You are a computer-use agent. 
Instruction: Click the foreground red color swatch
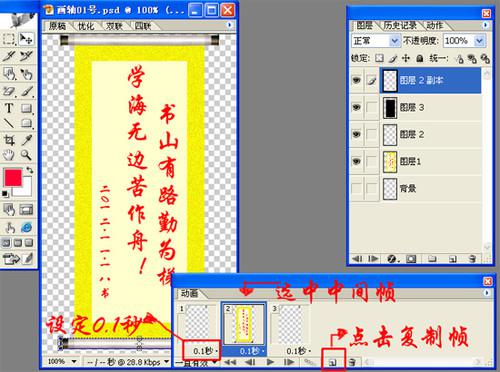[13, 178]
